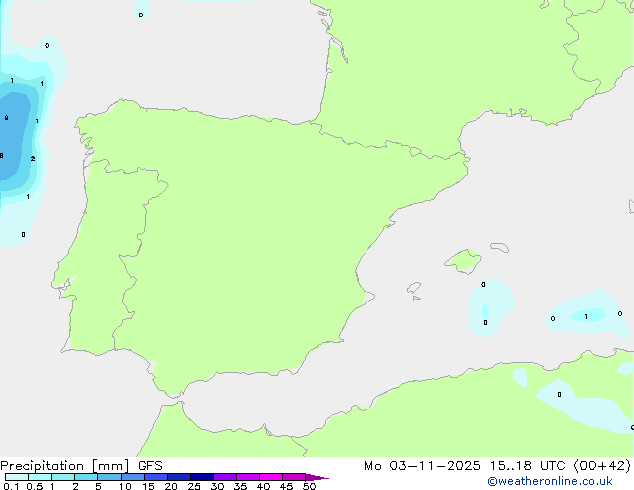Select the 35–40 mm legend color swatch
Screen dimensions: 634x490
click(x=247, y=477)
